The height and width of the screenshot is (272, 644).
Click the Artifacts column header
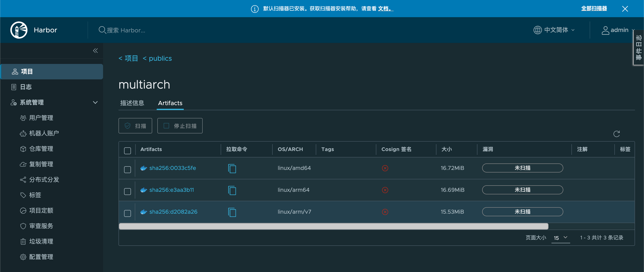pos(151,149)
